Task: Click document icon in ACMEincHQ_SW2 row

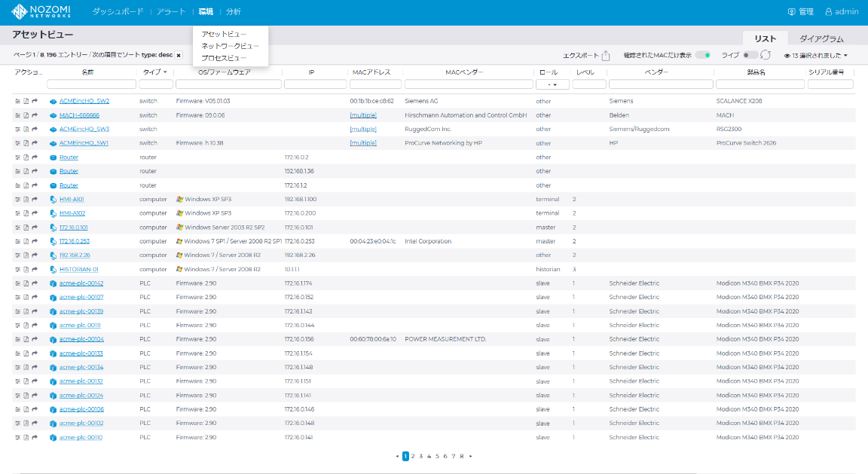Action: [26, 101]
